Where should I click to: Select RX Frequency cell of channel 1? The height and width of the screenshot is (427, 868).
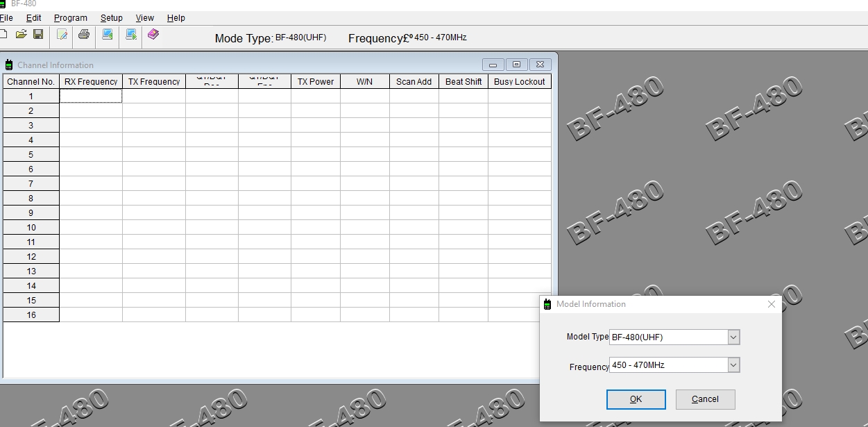tap(91, 97)
